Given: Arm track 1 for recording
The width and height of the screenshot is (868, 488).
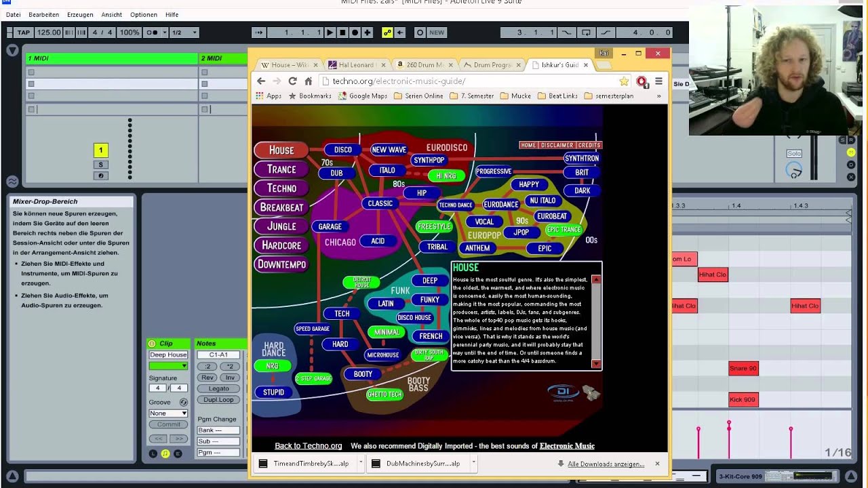Looking at the screenshot, I should [100, 176].
